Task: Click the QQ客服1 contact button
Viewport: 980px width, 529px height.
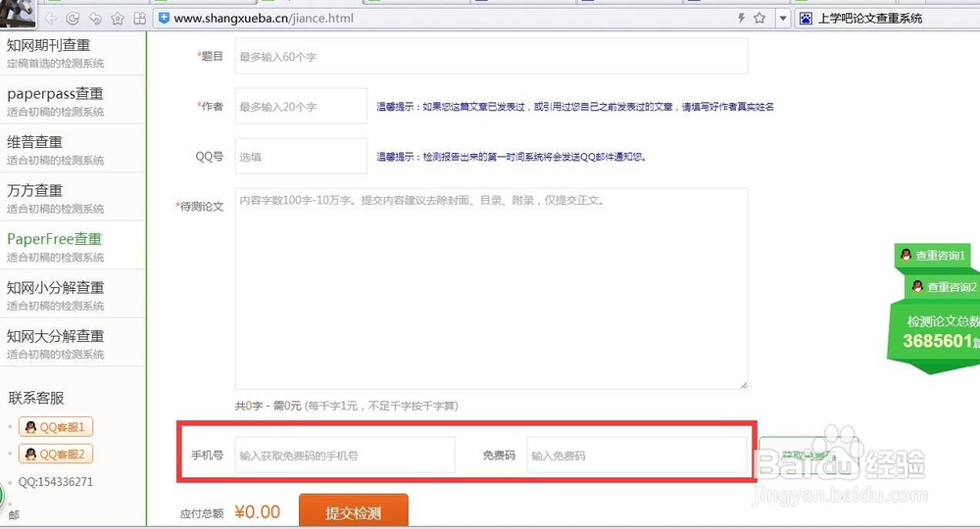Action: [x=56, y=427]
